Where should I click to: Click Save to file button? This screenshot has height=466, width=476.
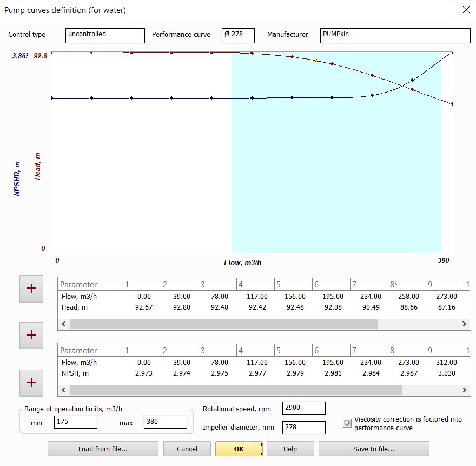[373, 449]
